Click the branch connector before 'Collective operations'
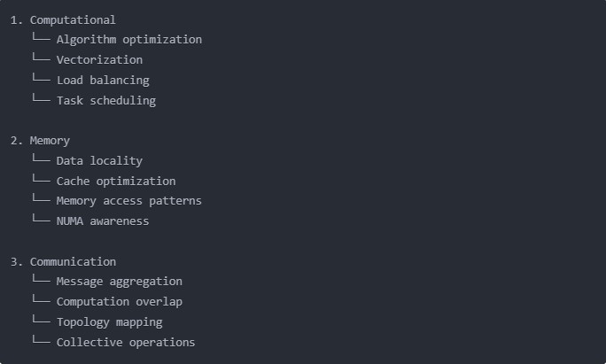The height and width of the screenshot is (364, 606). point(41,340)
